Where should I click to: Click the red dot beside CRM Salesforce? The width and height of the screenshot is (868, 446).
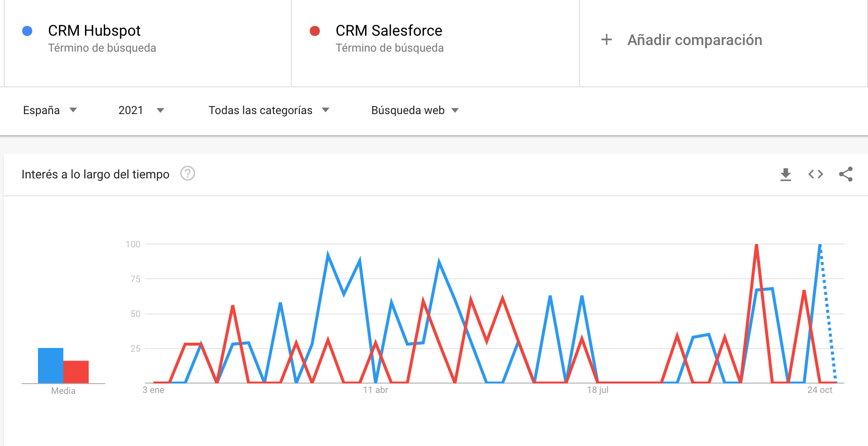315,31
